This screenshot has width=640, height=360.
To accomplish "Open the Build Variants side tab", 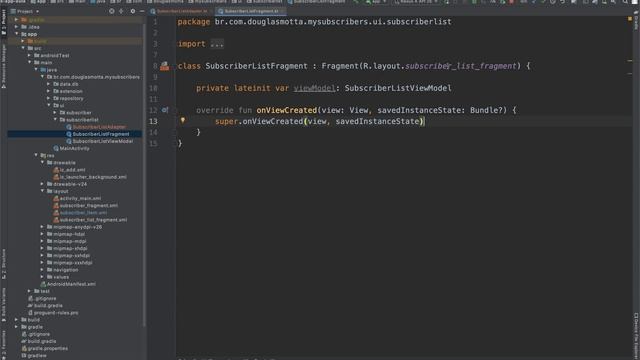I will click(x=4, y=304).
